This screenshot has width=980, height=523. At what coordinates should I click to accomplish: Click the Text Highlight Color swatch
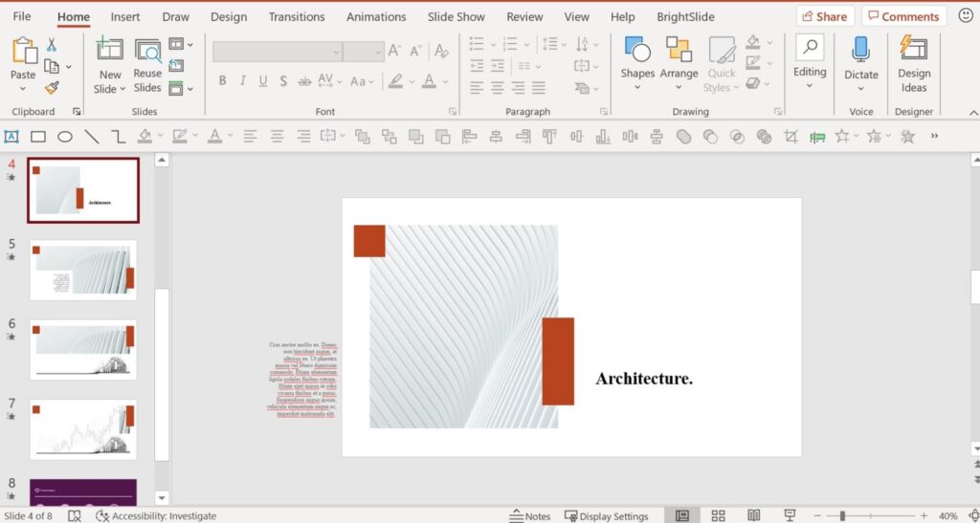[x=395, y=80]
